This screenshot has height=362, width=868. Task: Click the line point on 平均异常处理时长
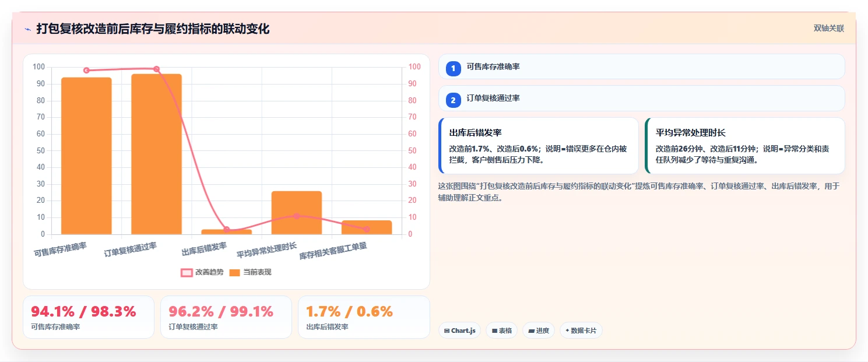click(x=296, y=216)
